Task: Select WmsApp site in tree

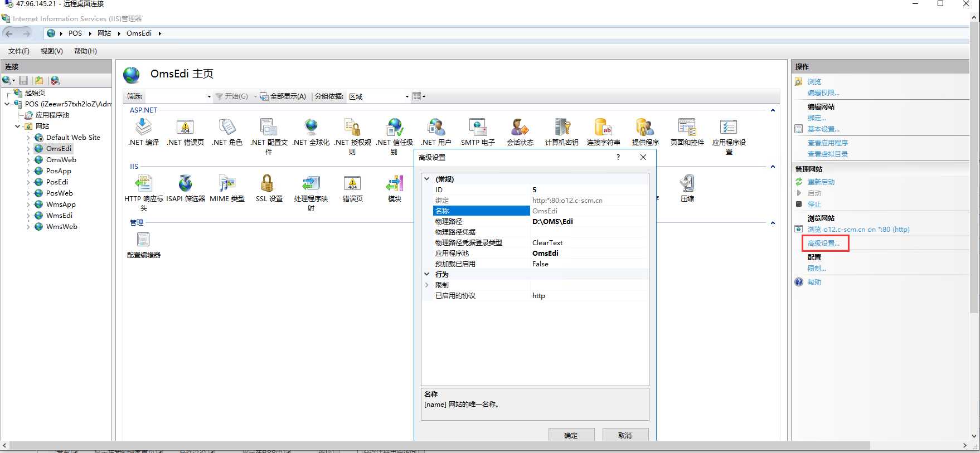Action: pyautogui.click(x=61, y=204)
